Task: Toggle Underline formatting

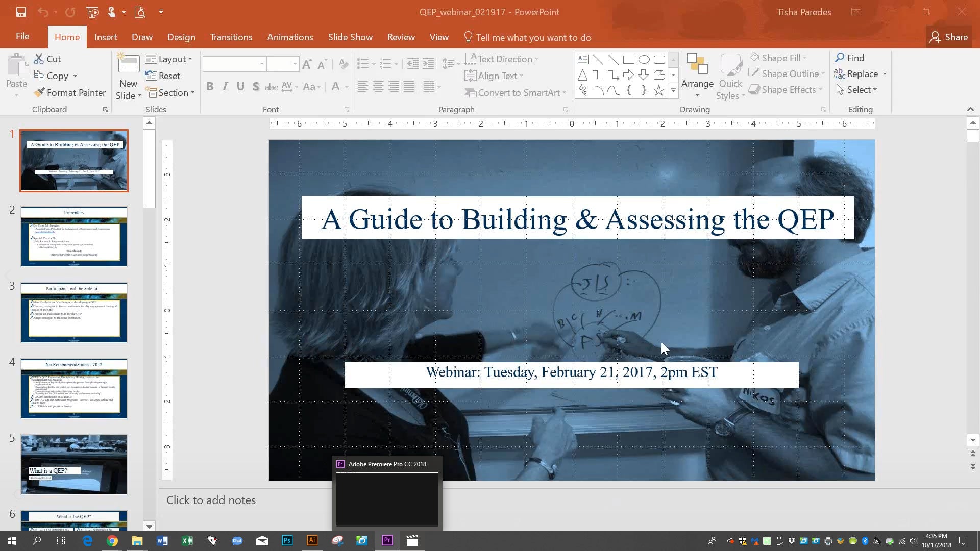Action: click(240, 87)
